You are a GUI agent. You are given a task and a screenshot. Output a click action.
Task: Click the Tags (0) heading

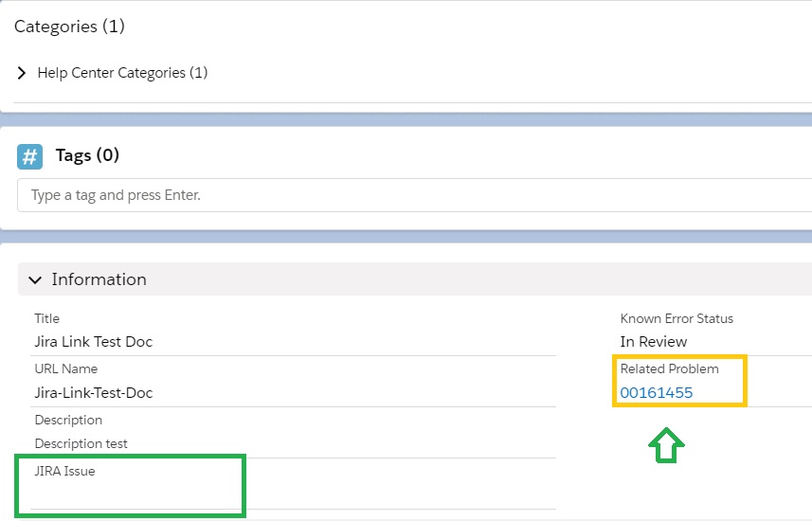point(87,155)
